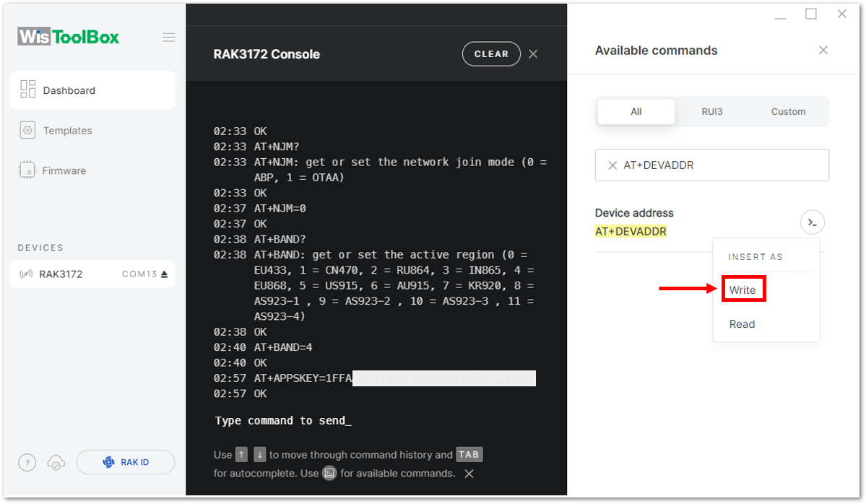
Task: Click the RAK3172 Console title
Action: click(267, 54)
